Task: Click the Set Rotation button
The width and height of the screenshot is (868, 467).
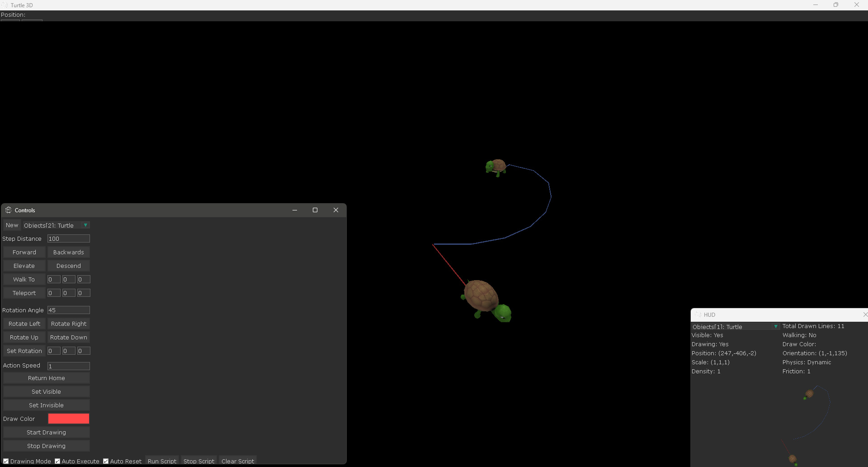Action: (24, 351)
